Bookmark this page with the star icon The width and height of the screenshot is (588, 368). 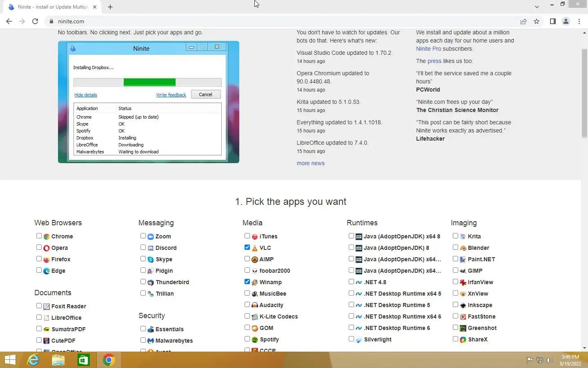(537, 21)
